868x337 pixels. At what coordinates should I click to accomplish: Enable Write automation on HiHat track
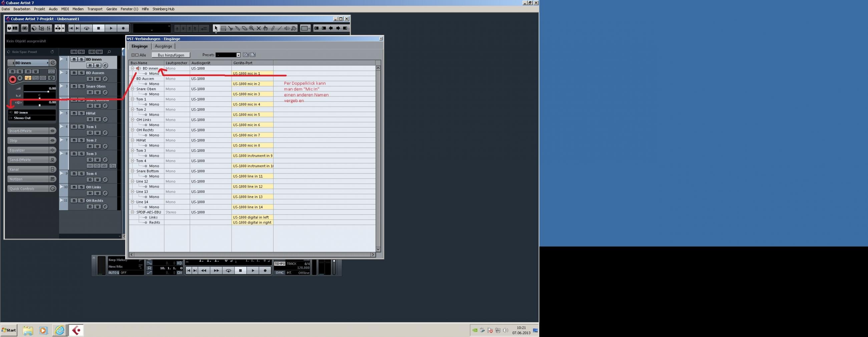[x=97, y=119]
